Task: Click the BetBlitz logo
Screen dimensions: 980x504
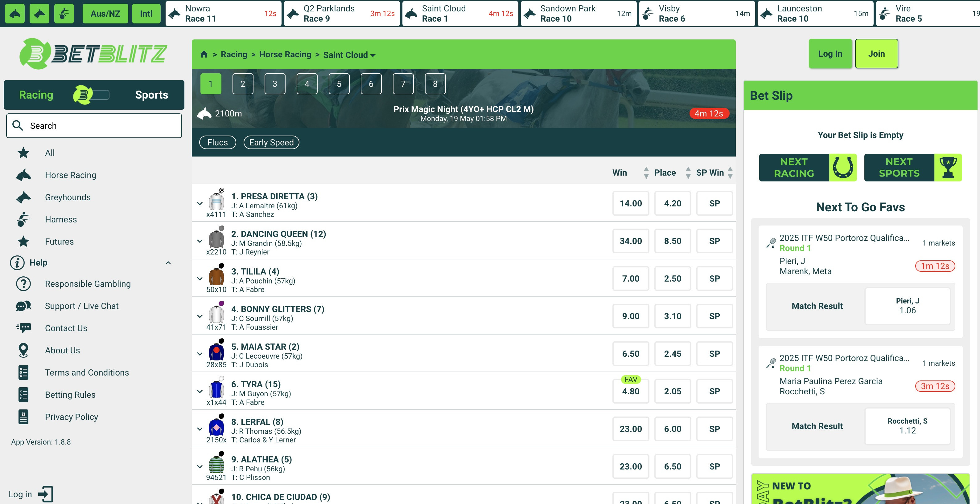Action: point(93,54)
